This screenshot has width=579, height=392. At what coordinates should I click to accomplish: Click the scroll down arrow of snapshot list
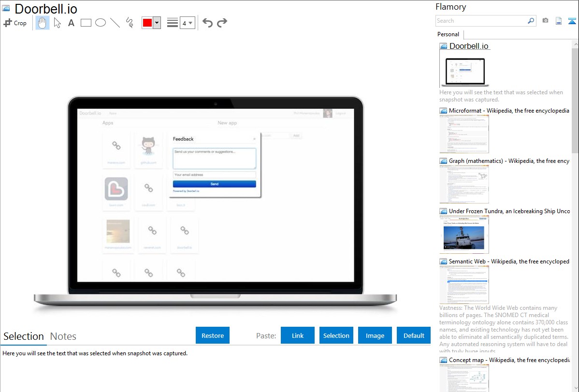(x=575, y=388)
